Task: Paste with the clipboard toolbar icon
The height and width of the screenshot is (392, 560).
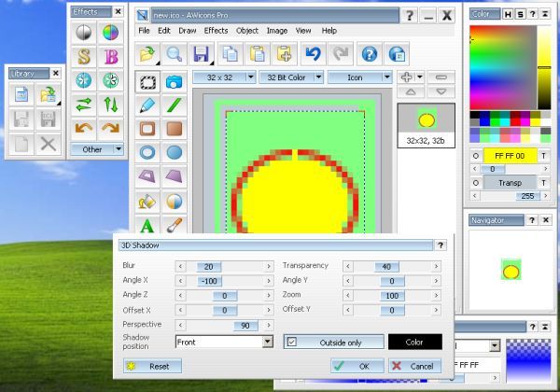Action: (x=258, y=54)
